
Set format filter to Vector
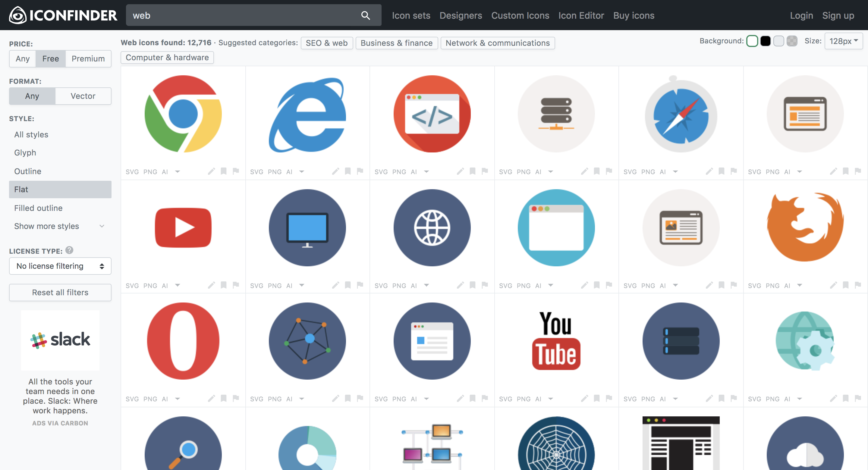pyautogui.click(x=83, y=96)
